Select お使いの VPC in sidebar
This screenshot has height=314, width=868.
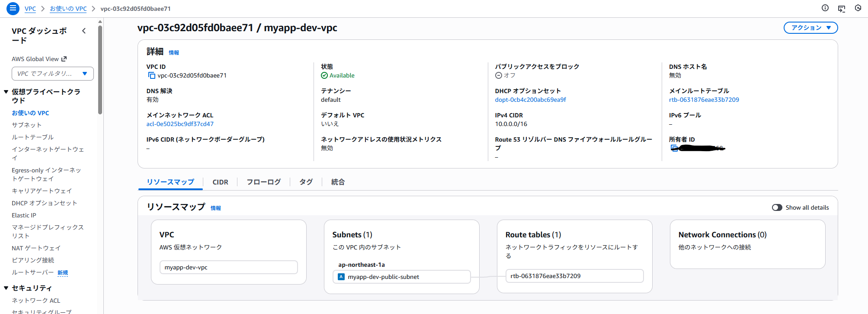click(x=30, y=113)
